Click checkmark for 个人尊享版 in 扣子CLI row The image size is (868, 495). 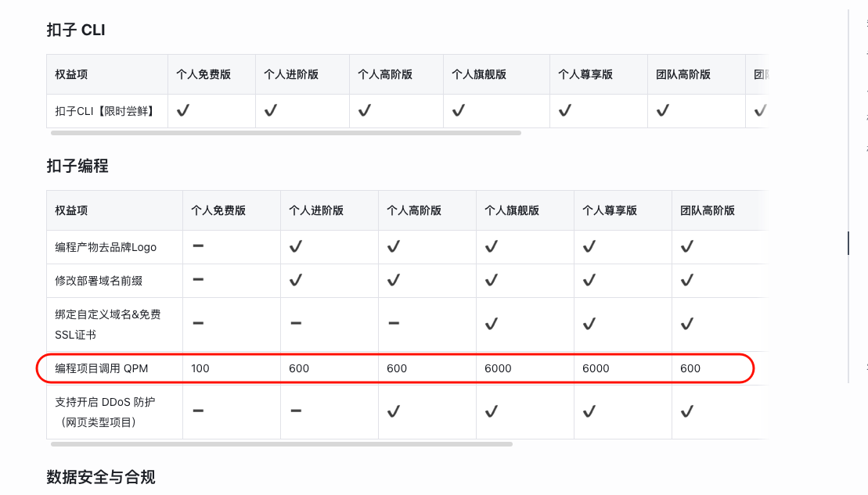point(564,110)
